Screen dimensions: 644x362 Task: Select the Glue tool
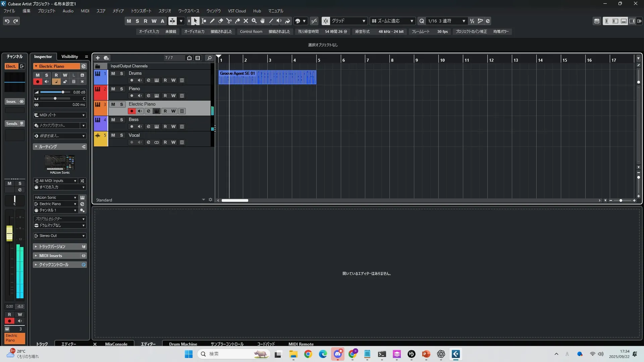click(237, 21)
